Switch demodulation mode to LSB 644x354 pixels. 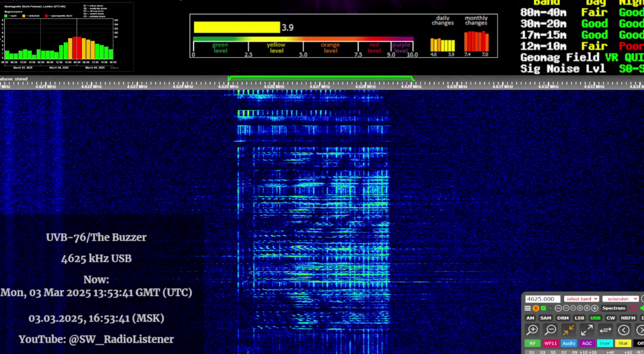579,318
